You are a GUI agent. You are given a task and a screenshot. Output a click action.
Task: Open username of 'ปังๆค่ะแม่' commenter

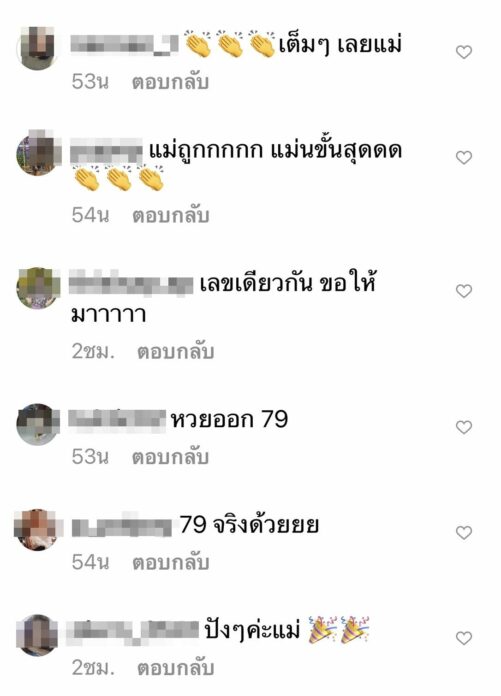[x=133, y=631]
